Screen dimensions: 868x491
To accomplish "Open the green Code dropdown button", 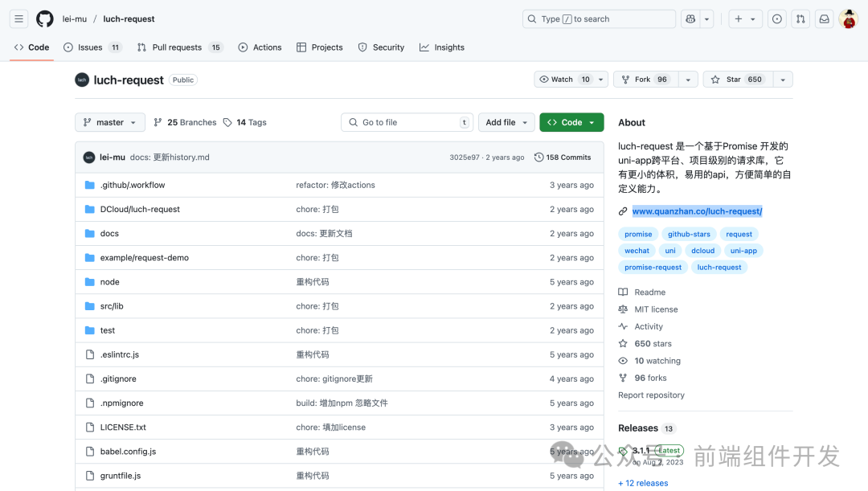I will point(571,122).
